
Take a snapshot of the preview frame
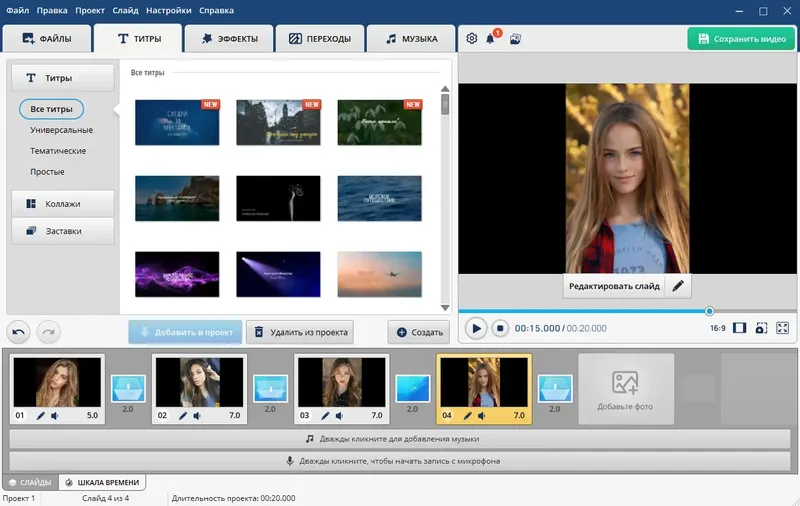tap(761, 328)
